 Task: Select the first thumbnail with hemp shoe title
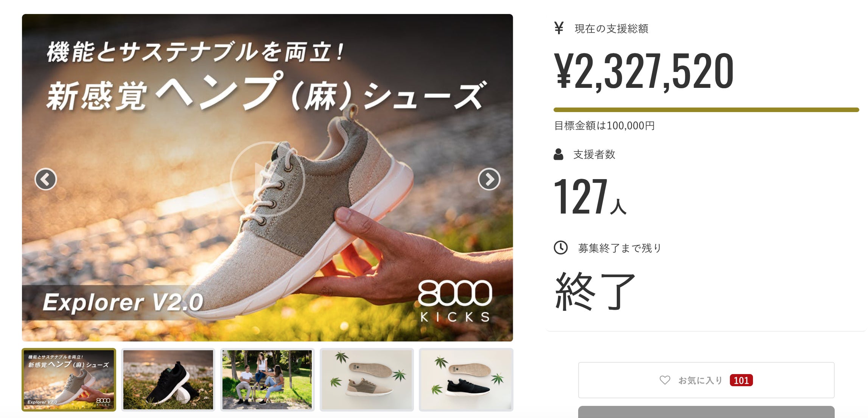[x=69, y=379]
